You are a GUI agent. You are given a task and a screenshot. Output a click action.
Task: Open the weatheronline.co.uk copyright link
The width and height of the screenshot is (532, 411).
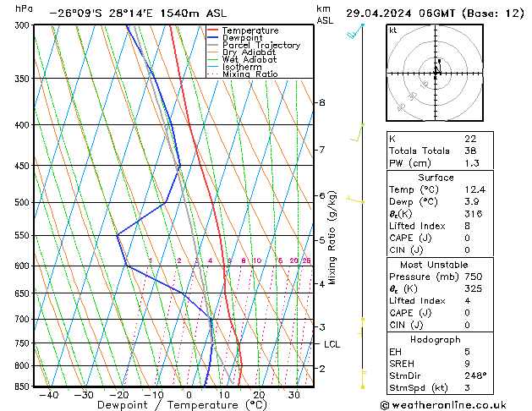443,405
